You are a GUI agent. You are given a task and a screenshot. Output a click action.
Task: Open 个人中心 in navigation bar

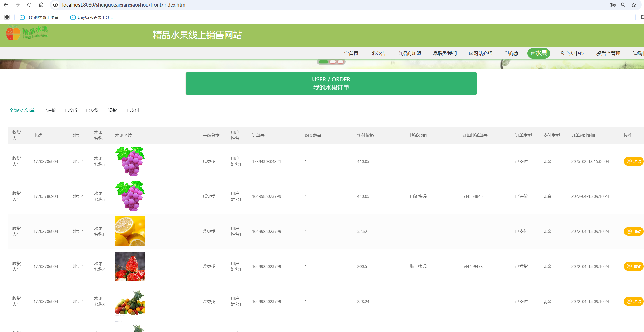[572, 54]
